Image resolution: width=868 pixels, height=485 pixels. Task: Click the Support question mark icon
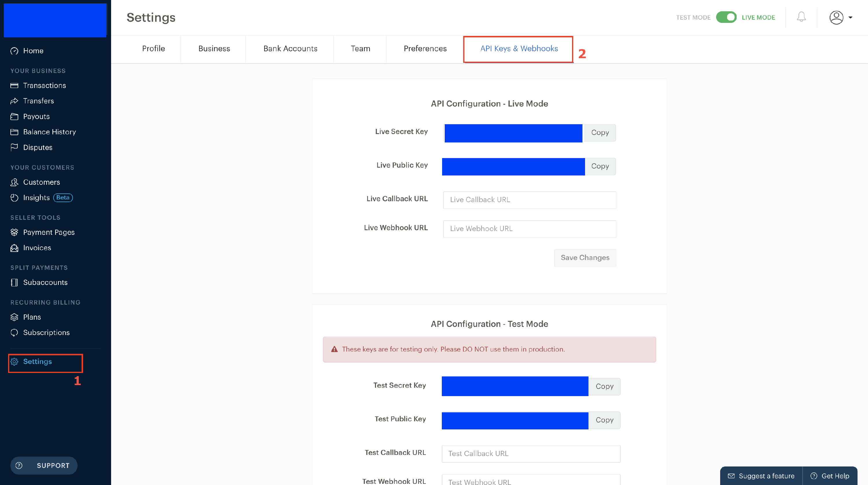click(19, 466)
